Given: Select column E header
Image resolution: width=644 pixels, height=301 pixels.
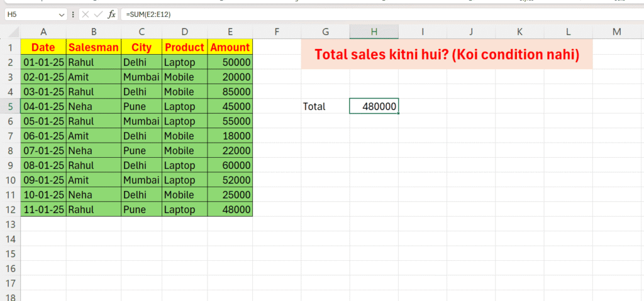Looking at the screenshot, I should coord(230,32).
